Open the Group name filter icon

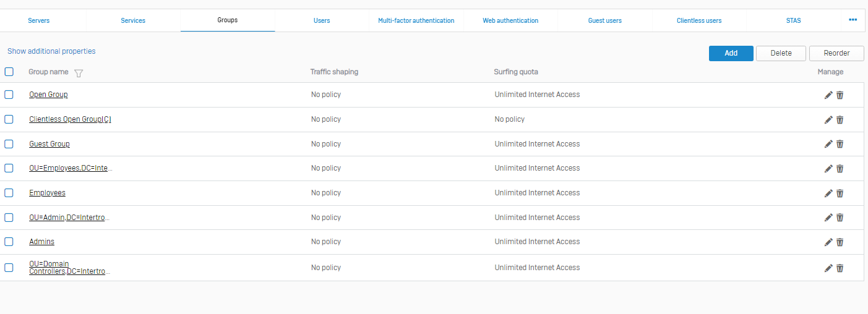[x=79, y=73]
